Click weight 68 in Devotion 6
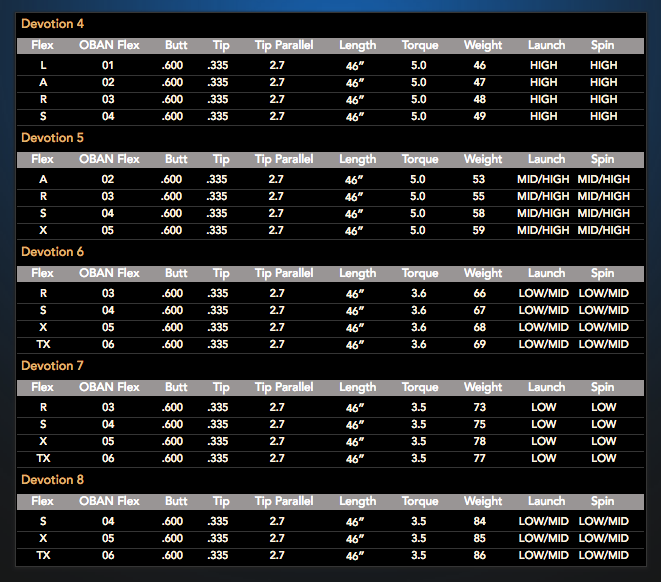Screen dimensions: 661x582 coord(479,327)
